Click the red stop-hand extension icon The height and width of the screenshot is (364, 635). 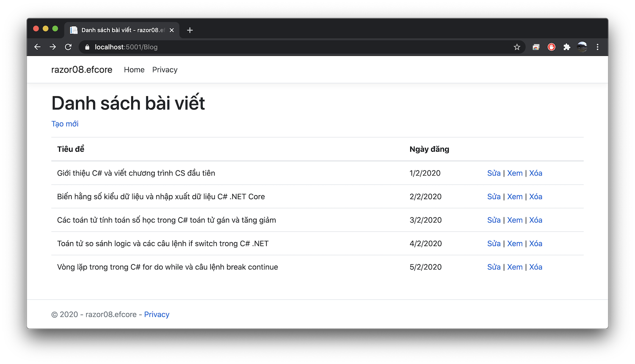pos(551,47)
